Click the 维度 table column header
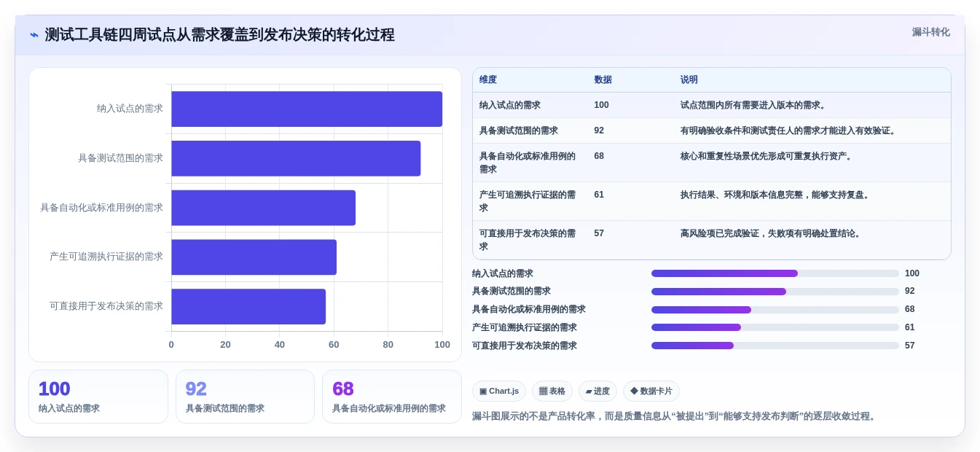Image resolution: width=980 pixels, height=452 pixels. pyautogui.click(x=488, y=80)
